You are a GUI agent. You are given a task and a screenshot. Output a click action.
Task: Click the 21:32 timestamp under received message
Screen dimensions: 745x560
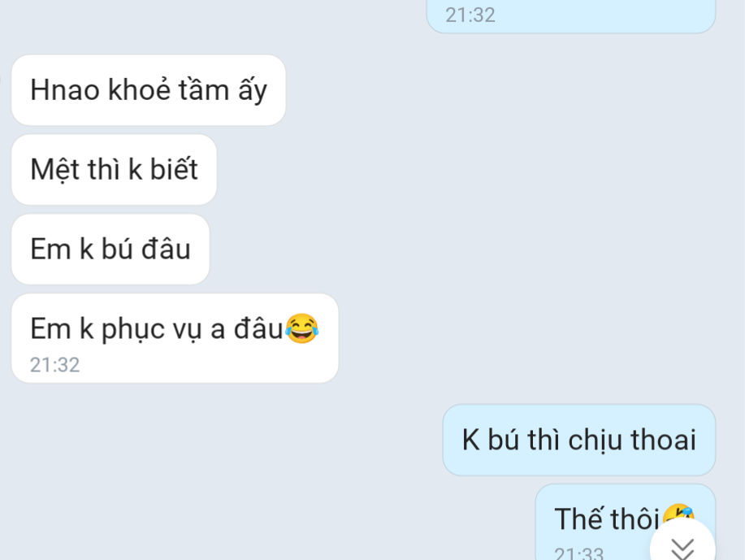[54, 365]
